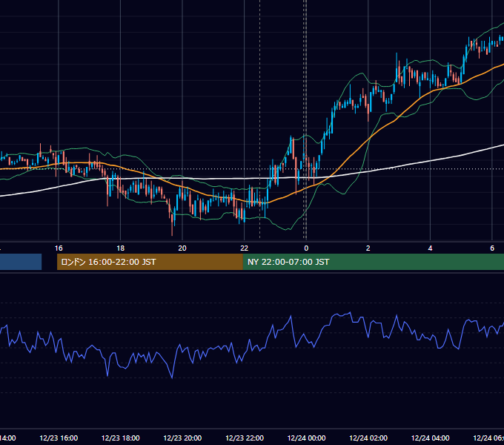The height and width of the screenshot is (445, 504).
Task: Click the 12/23 16:00 time label
Action: click(x=59, y=438)
